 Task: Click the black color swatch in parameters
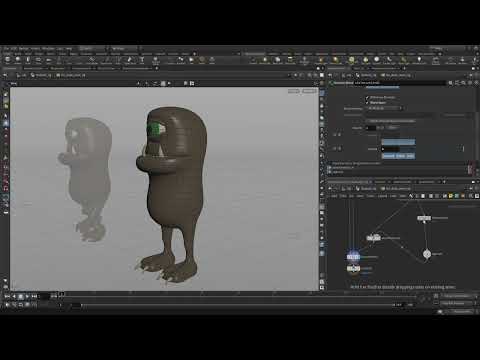(x=371, y=128)
